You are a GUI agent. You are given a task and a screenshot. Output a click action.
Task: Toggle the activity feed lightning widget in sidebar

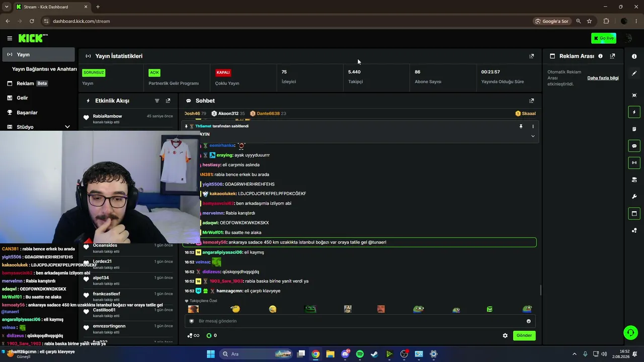click(x=634, y=112)
